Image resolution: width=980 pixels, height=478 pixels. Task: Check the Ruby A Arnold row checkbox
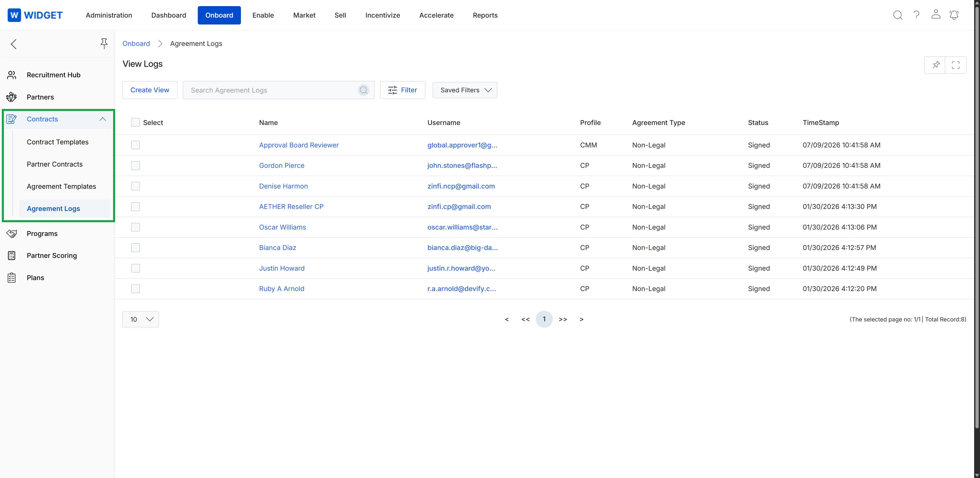[136, 289]
